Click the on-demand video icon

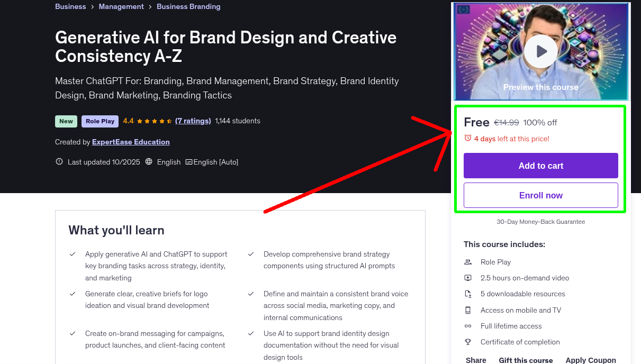coord(467,278)
